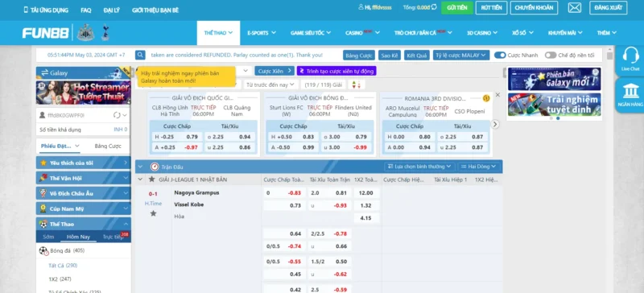Screen dimensions: 644x293
Task: Refresh the balance next to Tổng
Action: [434, 7]
